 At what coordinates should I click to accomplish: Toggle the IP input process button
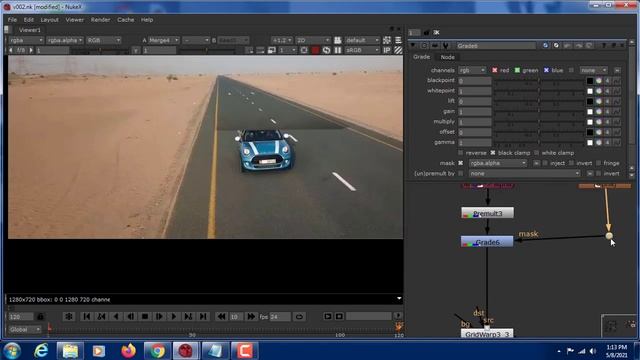387,50
